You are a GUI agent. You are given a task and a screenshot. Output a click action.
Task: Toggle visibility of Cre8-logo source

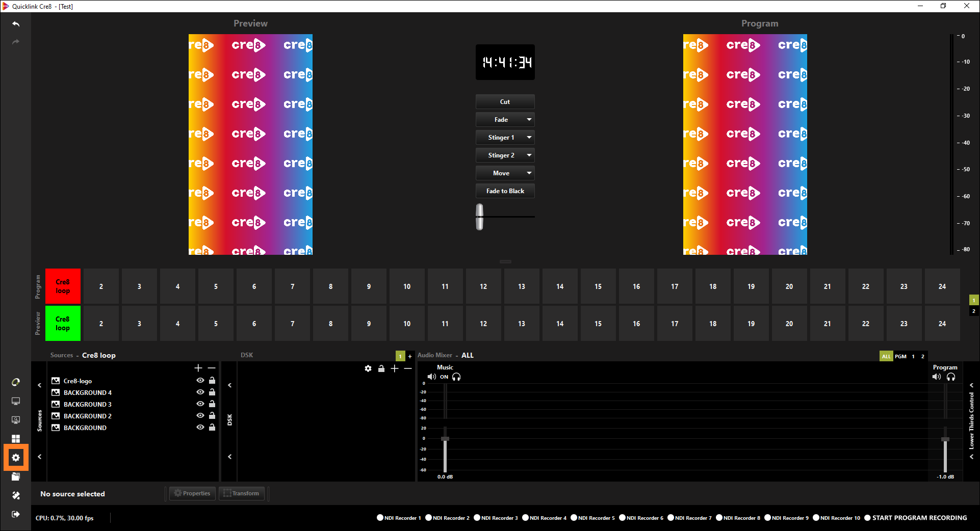tap(200, 381)
